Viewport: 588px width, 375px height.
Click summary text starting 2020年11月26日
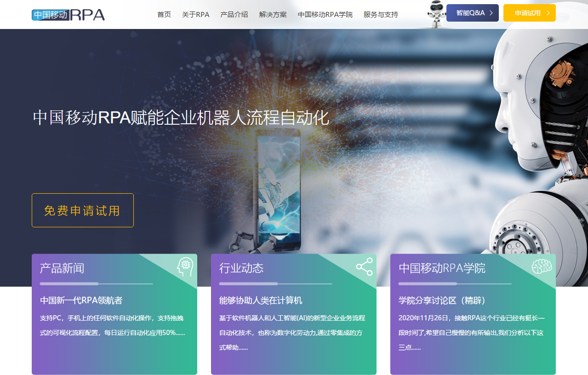click(472, 333)
